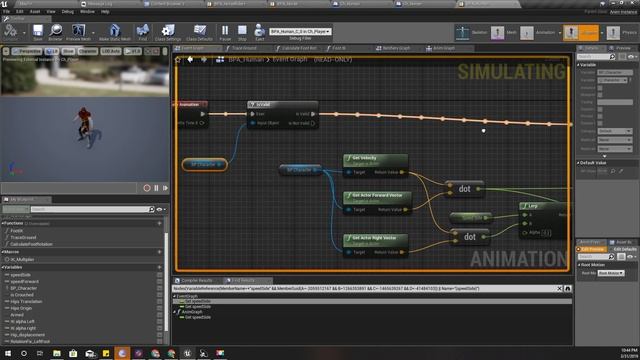Switch to the Trace Ground graph tab

244,48
